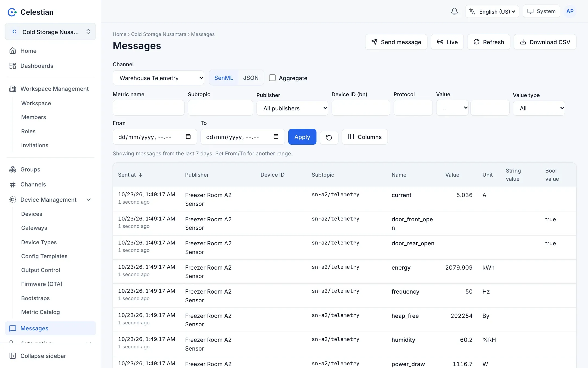Click the Channels hash icon
Image resolution: width=588 pixels, height=368 pixels.
click(x=13, y=185)
